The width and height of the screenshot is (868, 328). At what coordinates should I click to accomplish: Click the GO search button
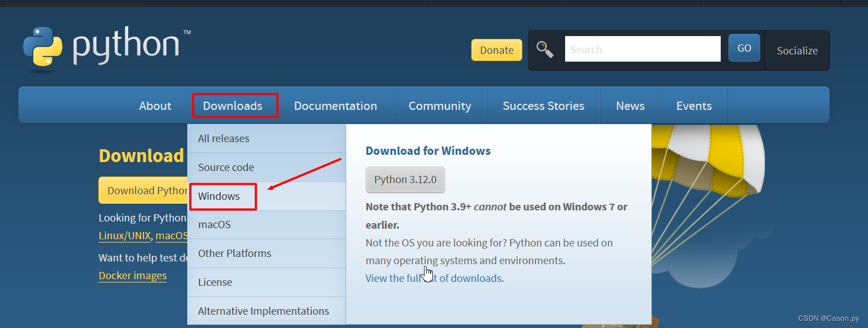coord(744,48)
